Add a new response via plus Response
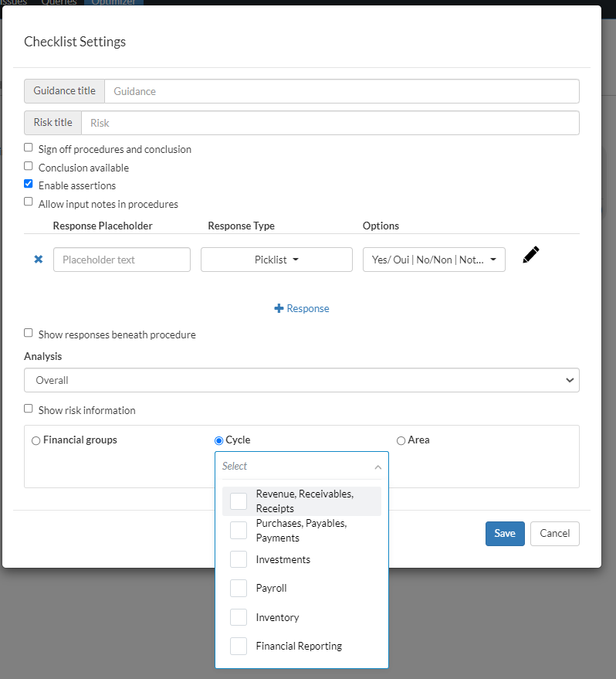Viewport: 616px width, 679px height. (x=301, y=308)
